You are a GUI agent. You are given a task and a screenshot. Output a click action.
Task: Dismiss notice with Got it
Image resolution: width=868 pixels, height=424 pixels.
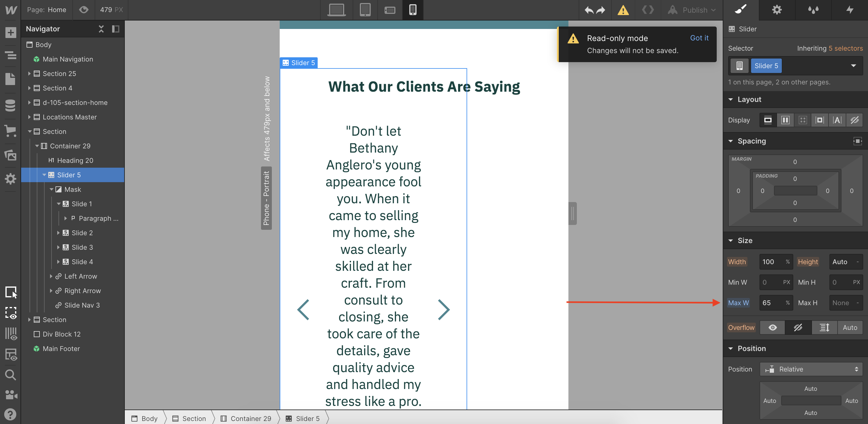click(699, 38)
